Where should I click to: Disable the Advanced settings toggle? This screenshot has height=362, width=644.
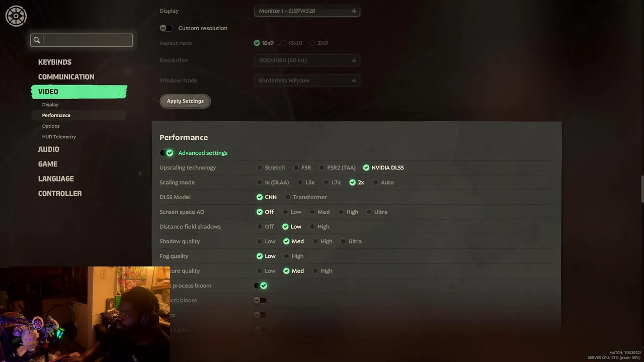(x=167, y=153)
